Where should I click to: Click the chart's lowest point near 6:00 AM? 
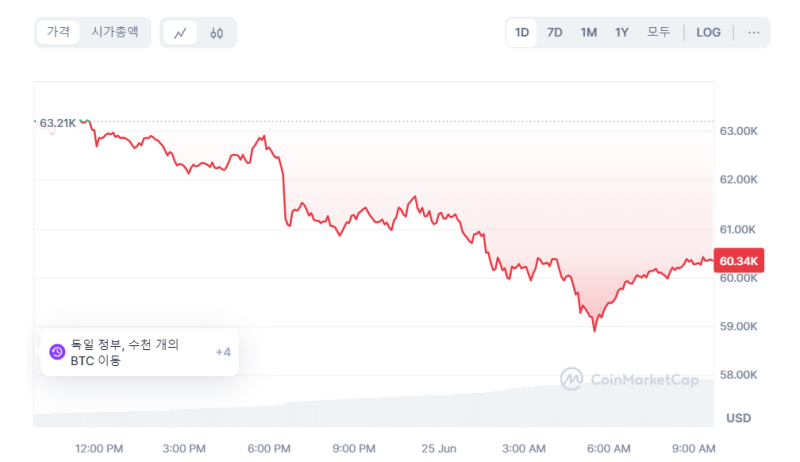(594, 330)
